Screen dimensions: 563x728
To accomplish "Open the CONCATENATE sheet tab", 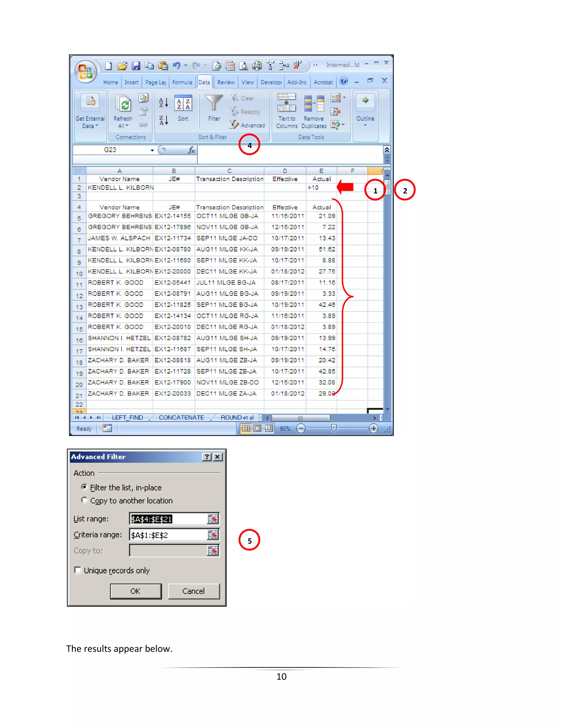I will click(x=181, y=418).
